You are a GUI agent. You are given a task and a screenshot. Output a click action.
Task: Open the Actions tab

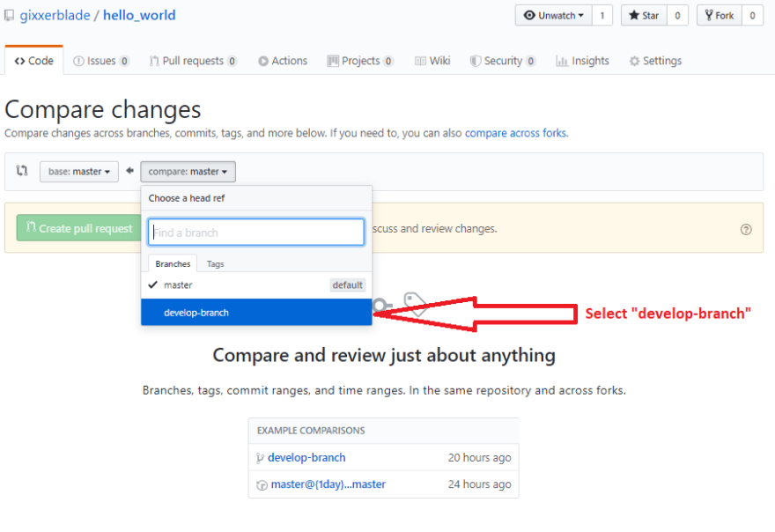tap(283, 61)
